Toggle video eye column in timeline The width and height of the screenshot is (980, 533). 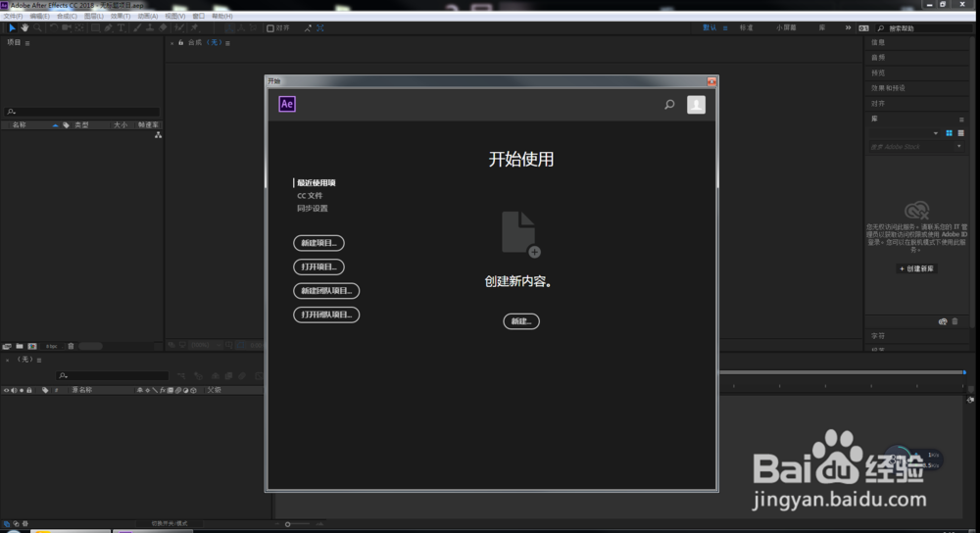point(6,390)
